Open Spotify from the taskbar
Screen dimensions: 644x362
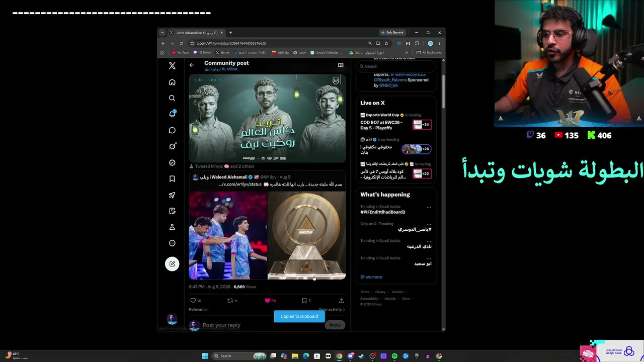point(394,356)
